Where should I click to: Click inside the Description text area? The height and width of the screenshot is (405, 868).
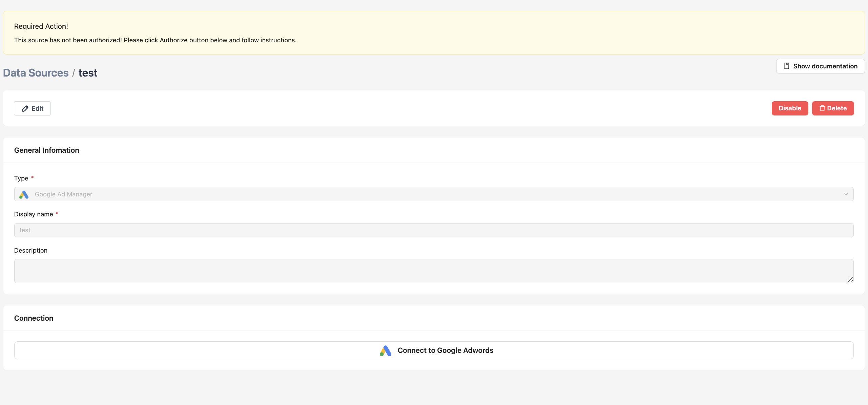click(x=434, y=271)
